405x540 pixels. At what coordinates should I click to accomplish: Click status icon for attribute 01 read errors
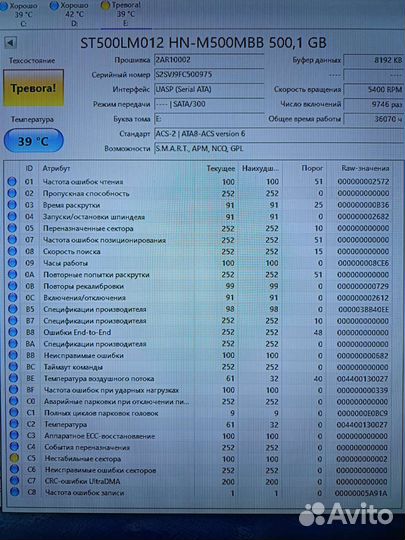pos(12,181)
